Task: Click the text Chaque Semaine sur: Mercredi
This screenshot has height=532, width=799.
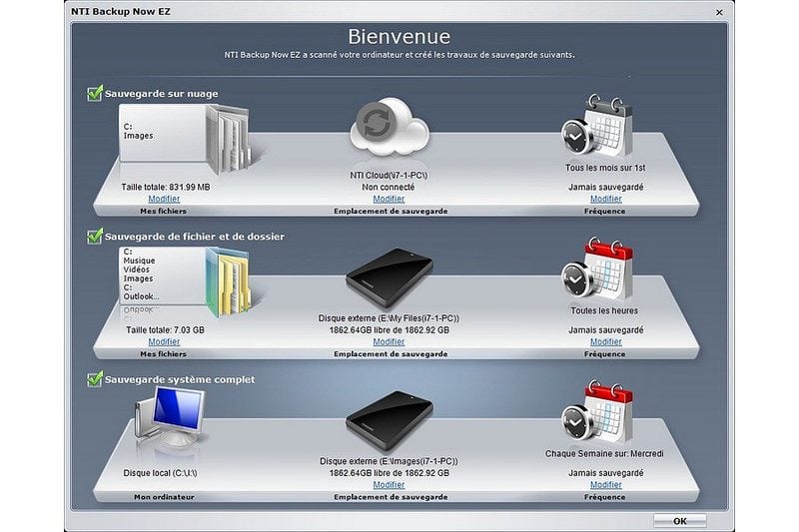Action: (604, 453)
